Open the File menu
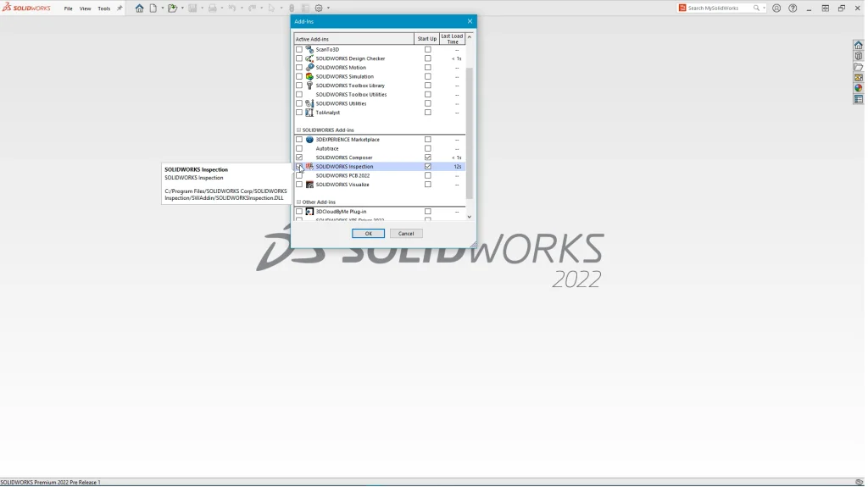The image size is (868, 487). pyautogui.click(x=68, y=8)
